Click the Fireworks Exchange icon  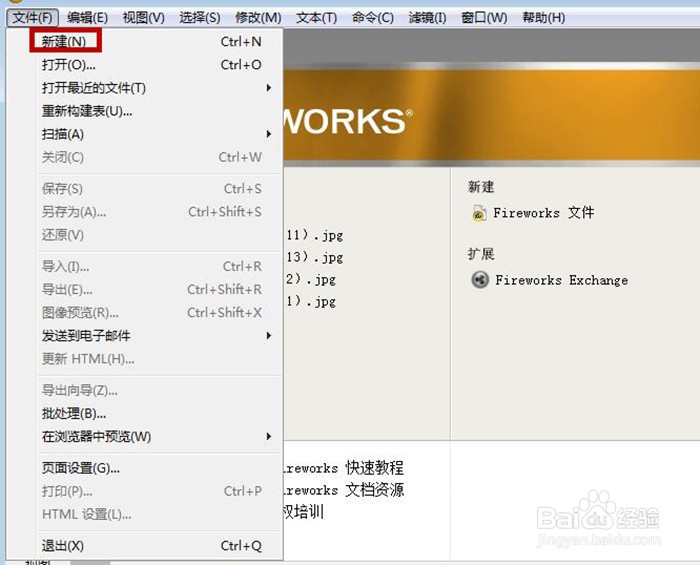click(x=480, y=280)
